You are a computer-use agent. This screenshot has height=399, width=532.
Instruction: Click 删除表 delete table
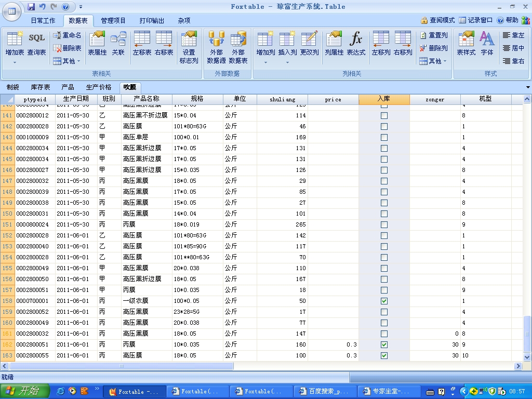67,48
